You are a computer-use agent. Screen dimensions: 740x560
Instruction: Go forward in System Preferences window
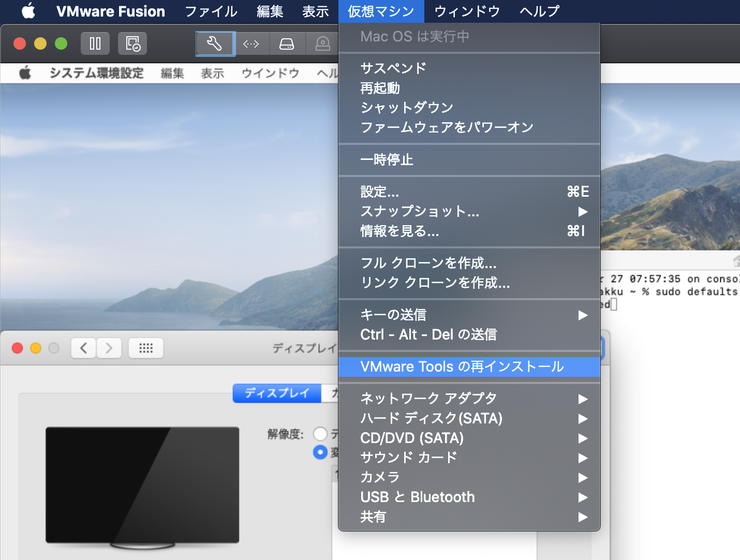click(109, 348)
